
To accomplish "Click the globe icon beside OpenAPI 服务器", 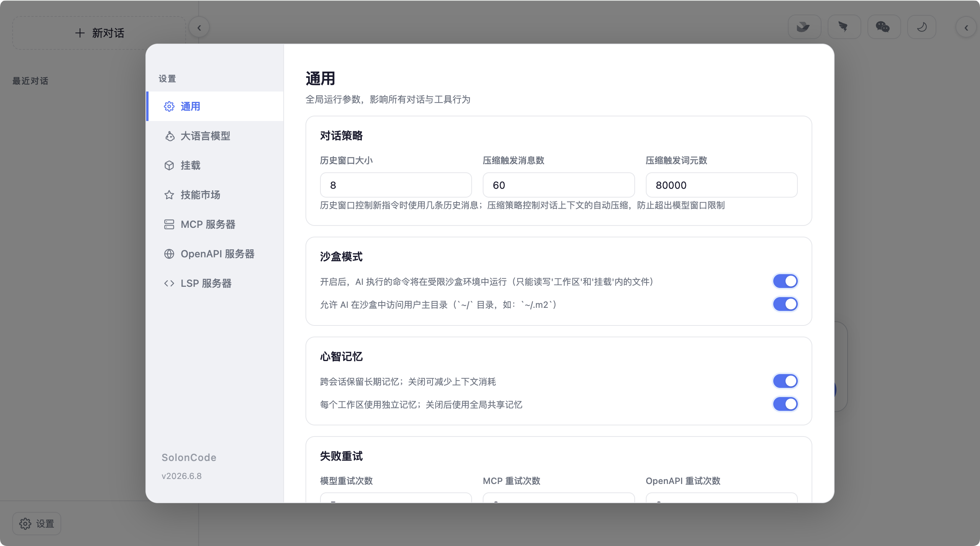I will tap(169, 254).
